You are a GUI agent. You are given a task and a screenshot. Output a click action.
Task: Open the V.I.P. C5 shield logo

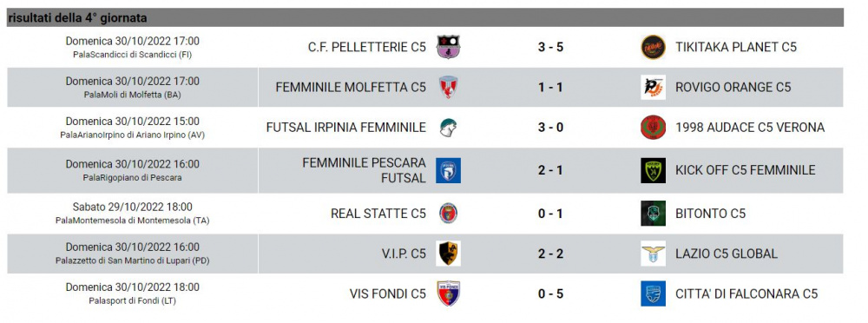(448, 254)
